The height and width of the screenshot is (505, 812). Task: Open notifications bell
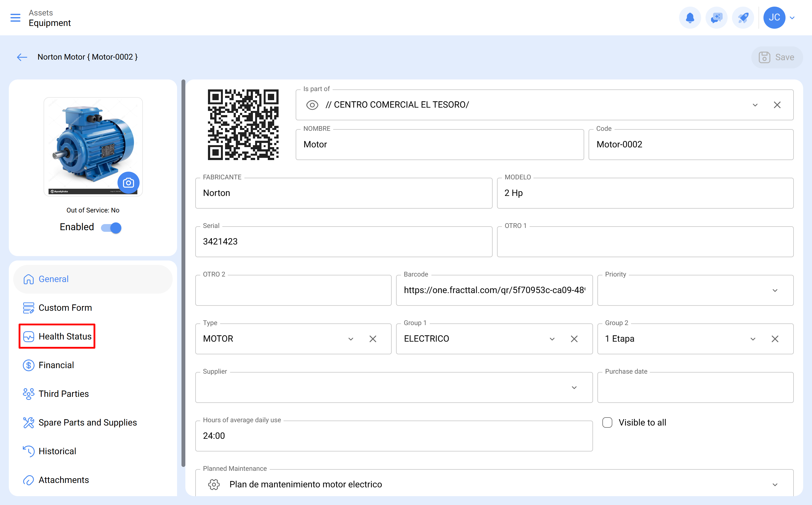tap(690, 18)
